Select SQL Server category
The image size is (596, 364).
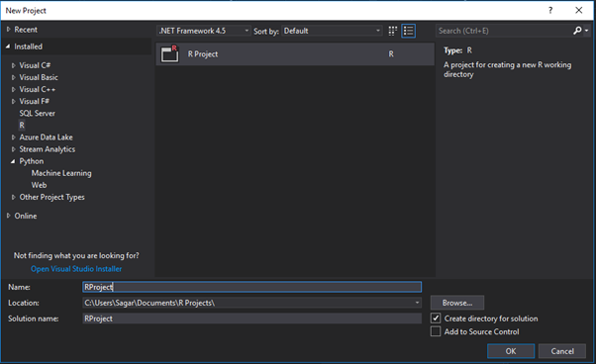point(38,113)
